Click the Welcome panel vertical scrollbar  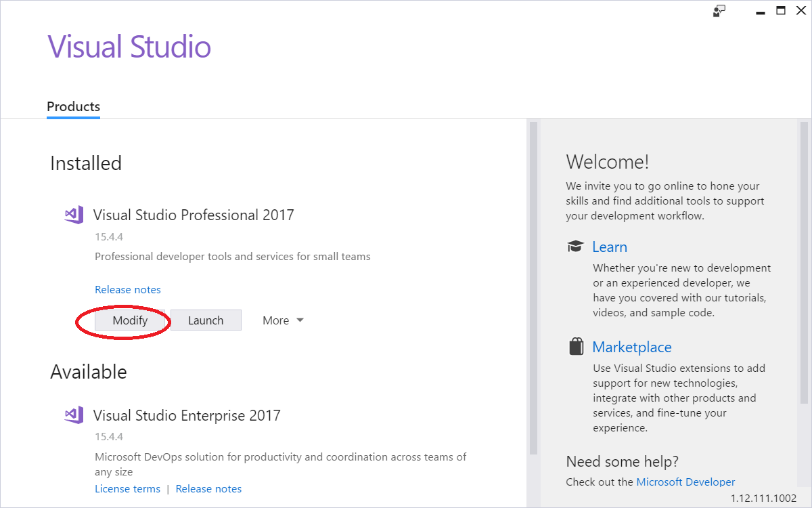tap(804, 264)
